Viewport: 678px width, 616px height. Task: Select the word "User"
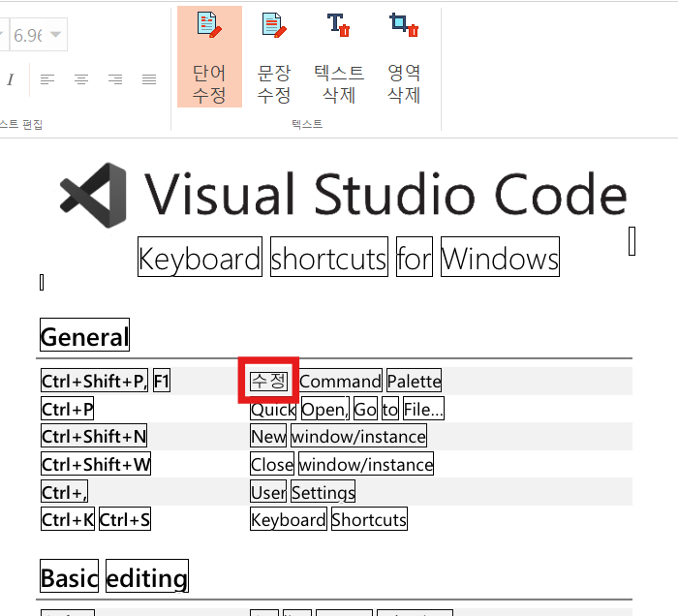click(268, 491)
